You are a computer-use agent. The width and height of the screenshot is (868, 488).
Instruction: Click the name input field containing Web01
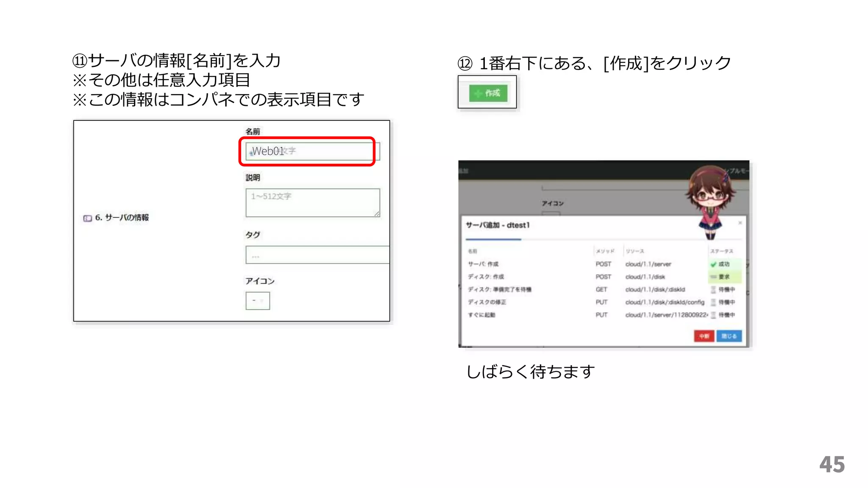(x=312, y=151)
